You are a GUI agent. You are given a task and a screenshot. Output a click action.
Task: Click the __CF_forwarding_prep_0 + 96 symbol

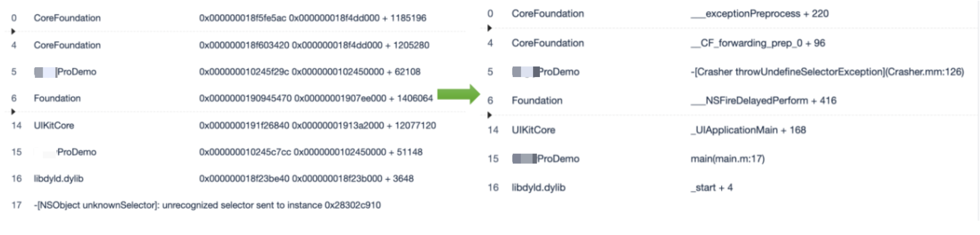tap(758, 43)
